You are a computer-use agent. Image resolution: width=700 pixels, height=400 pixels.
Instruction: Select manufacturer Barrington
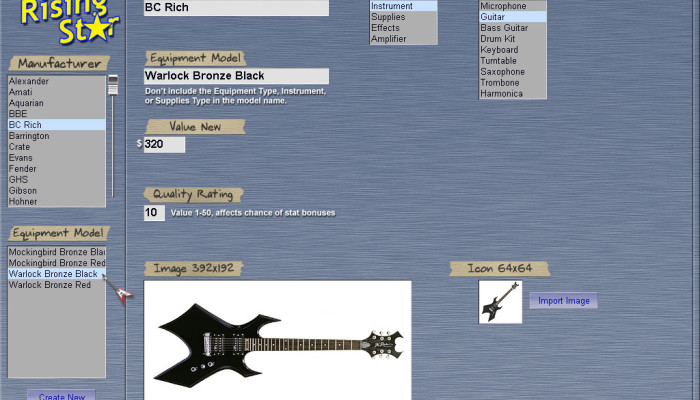pyautogui.click(x=57, y=136)
